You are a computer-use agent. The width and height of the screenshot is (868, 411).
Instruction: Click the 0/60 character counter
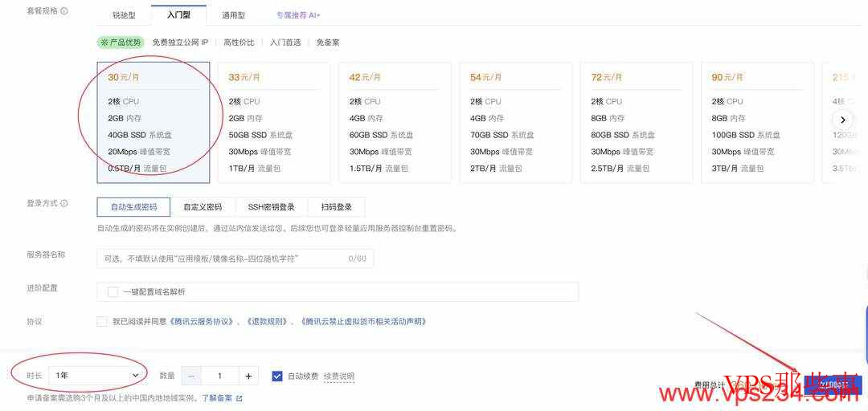coord(358,258)
